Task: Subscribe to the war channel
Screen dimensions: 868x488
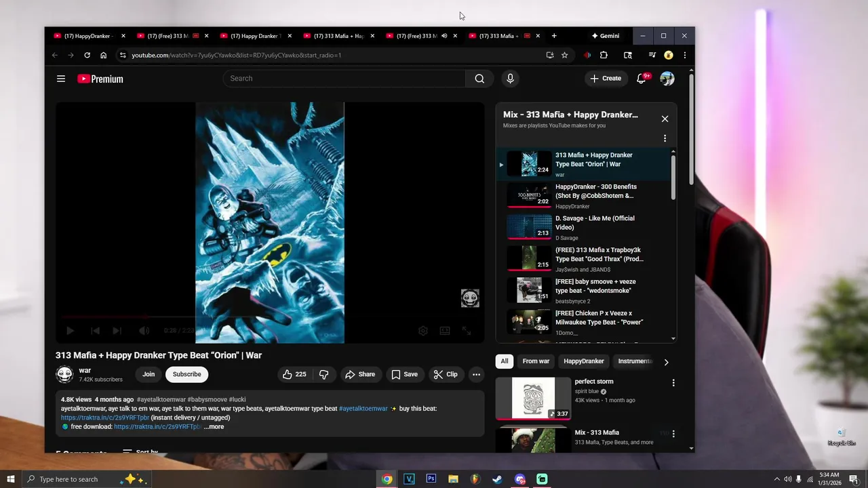Action: pyautogui.click(x=186, y=374)
